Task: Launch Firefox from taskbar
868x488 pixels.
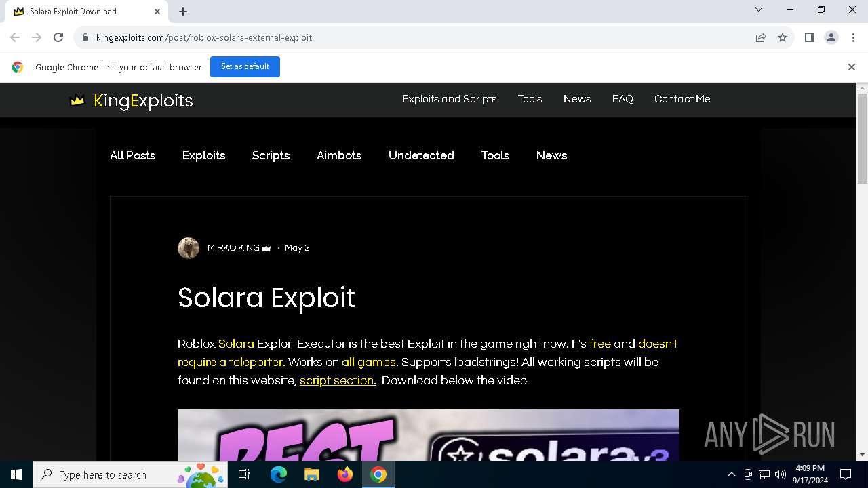Action: click(345, 474)
